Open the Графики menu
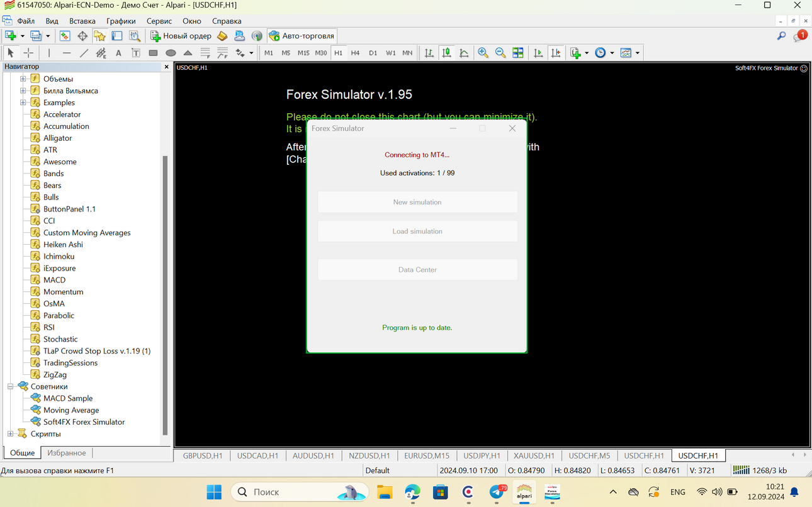 (x=121, y=21)
